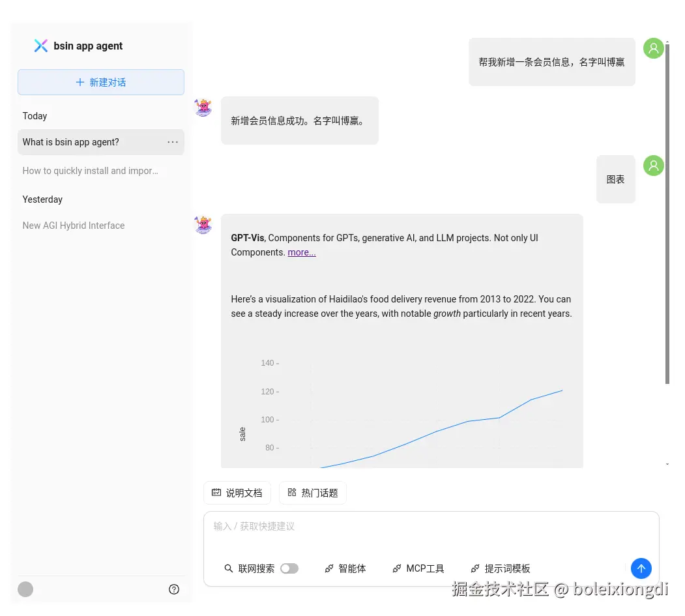
Task: Click the link icon next to MCP工具
Action: 397,568
